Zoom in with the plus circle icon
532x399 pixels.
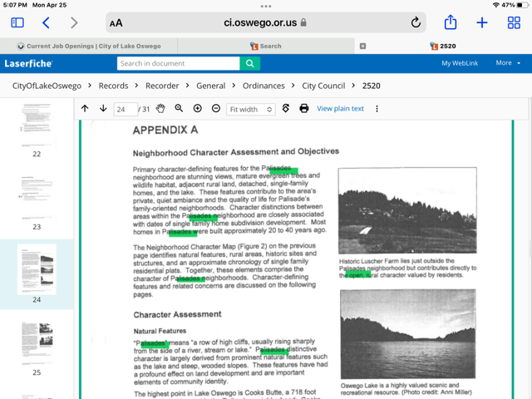click(x=198, y=109)
